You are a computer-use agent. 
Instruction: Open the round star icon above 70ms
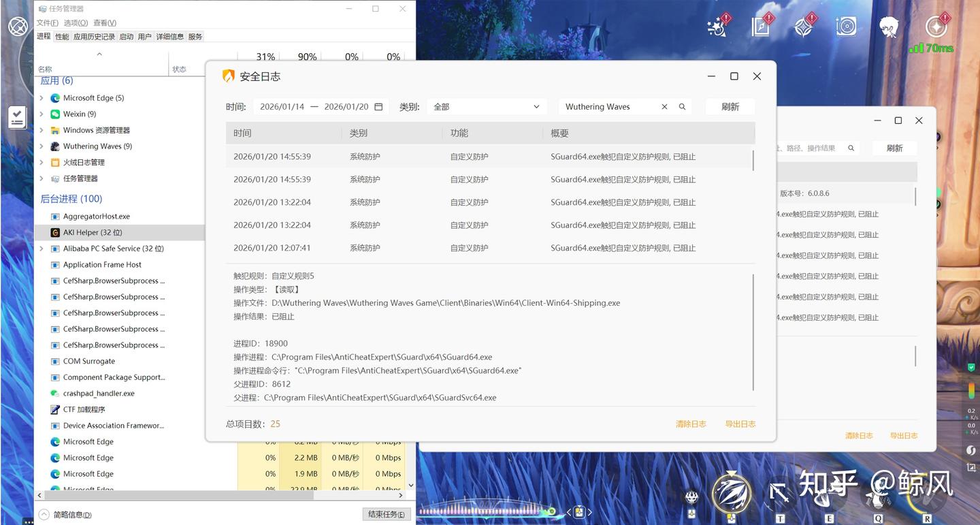936,26
